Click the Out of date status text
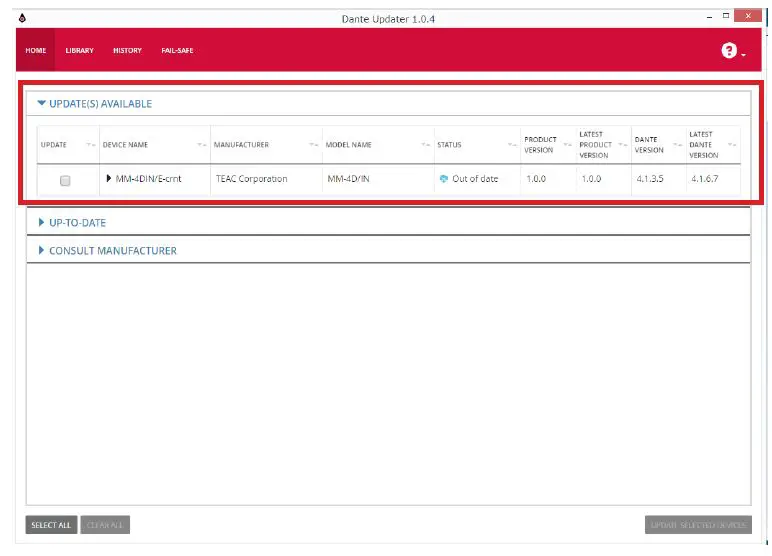 pyautogui.click(x=475, y=179)
